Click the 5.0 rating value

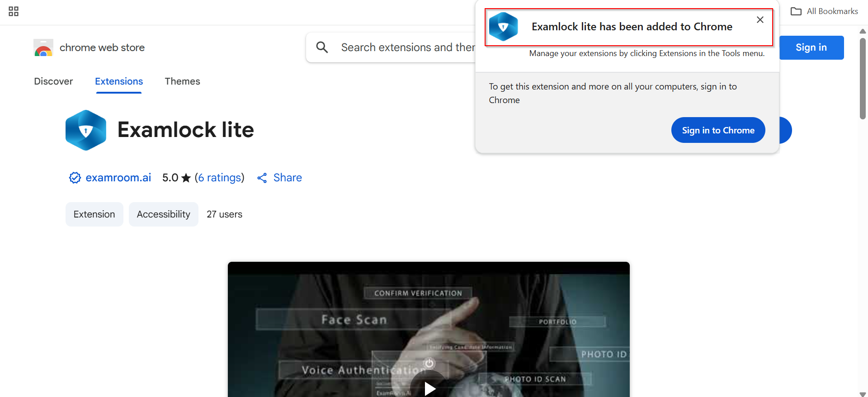pyautogui.click(x=170, y=178)
